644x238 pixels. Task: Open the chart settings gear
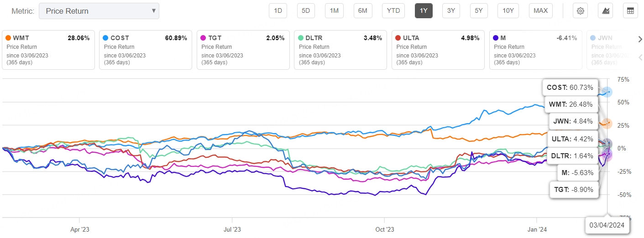click(x=581, y=10)
